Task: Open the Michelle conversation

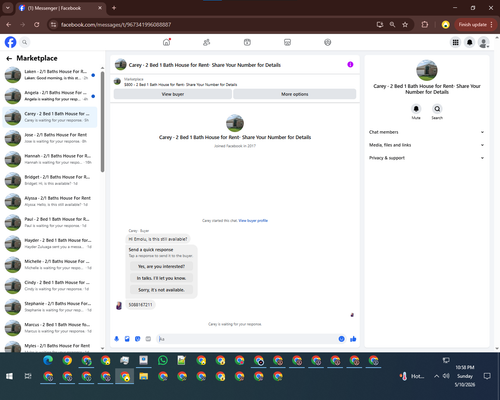Action: tap(50, 264)
